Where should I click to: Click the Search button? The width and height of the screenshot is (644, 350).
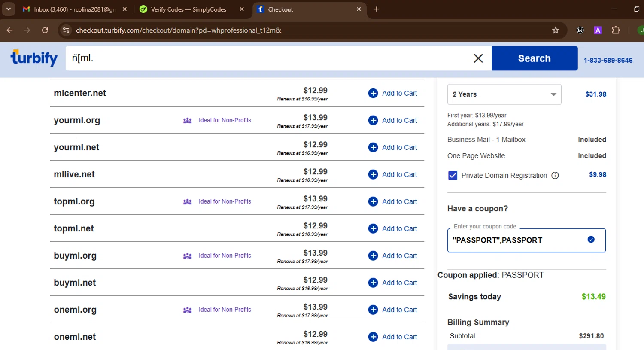[x=534, y=58]
